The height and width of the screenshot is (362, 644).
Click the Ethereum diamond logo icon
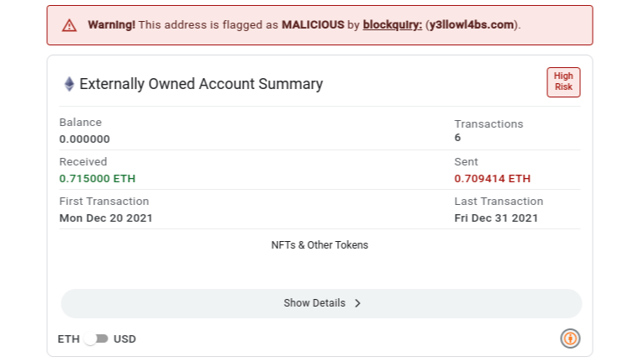click(x=70, y=84)
